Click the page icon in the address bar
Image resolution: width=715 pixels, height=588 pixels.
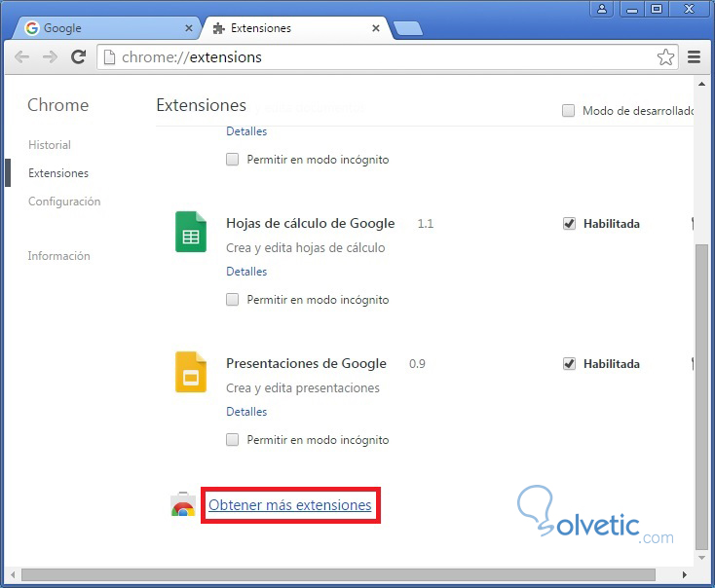(109, 57)
